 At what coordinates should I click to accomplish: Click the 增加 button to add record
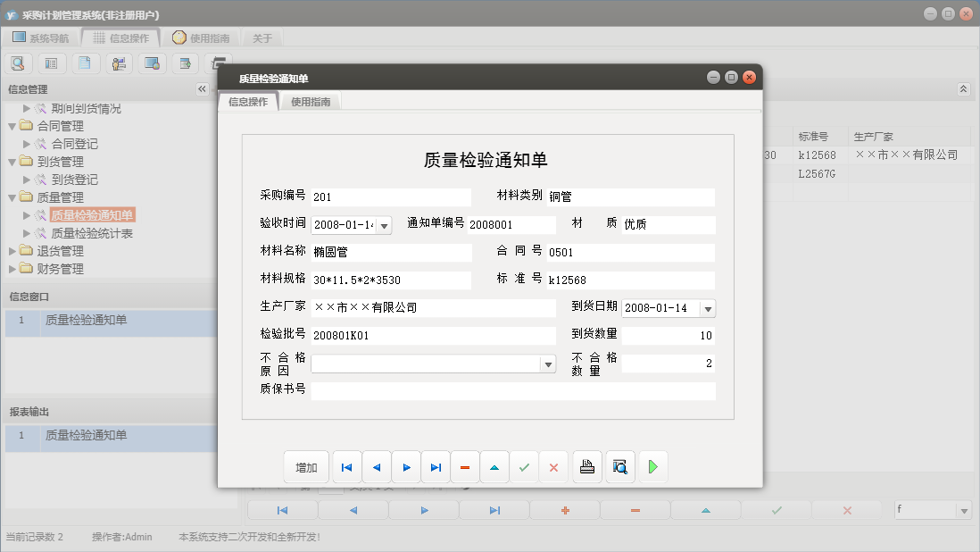[x=306, y=466]
